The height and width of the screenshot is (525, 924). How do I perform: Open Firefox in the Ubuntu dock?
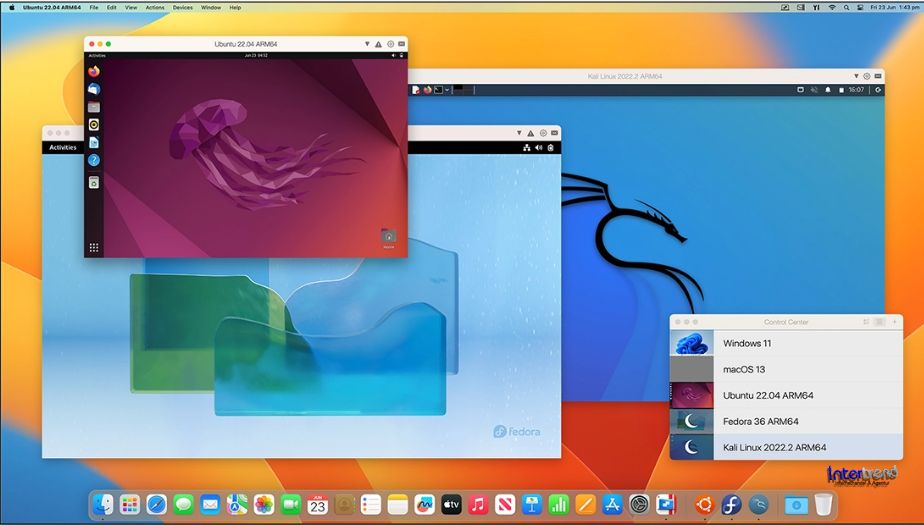point(94,72)
